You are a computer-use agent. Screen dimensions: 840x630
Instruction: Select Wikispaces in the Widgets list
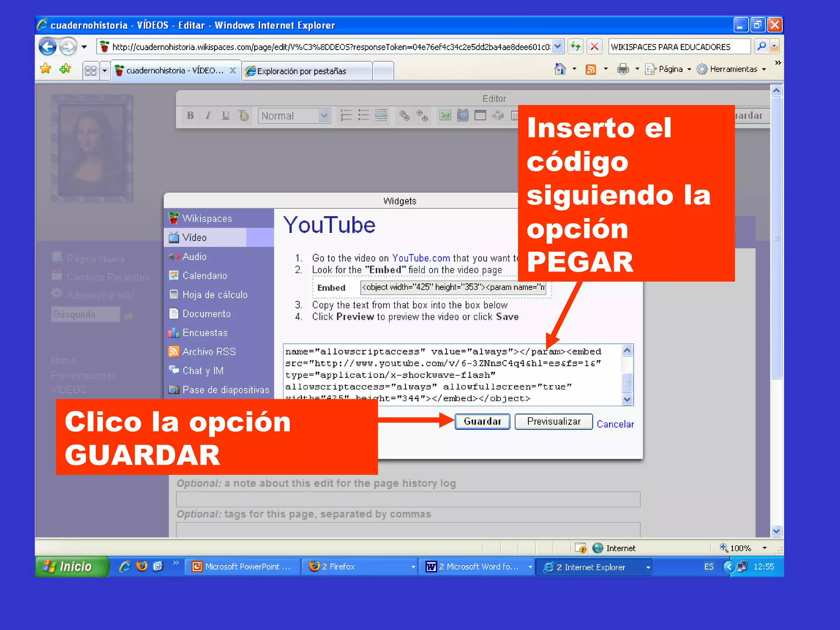click(x=219, y=218)
